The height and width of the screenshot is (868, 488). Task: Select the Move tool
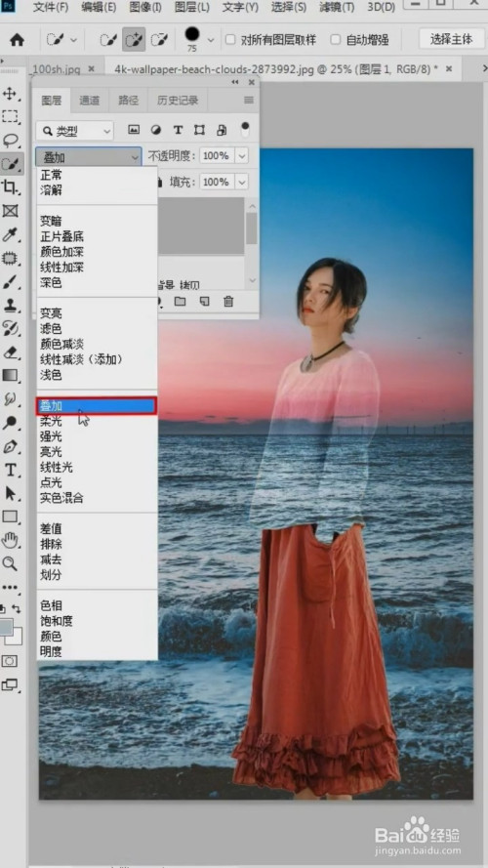click(10, 93)
